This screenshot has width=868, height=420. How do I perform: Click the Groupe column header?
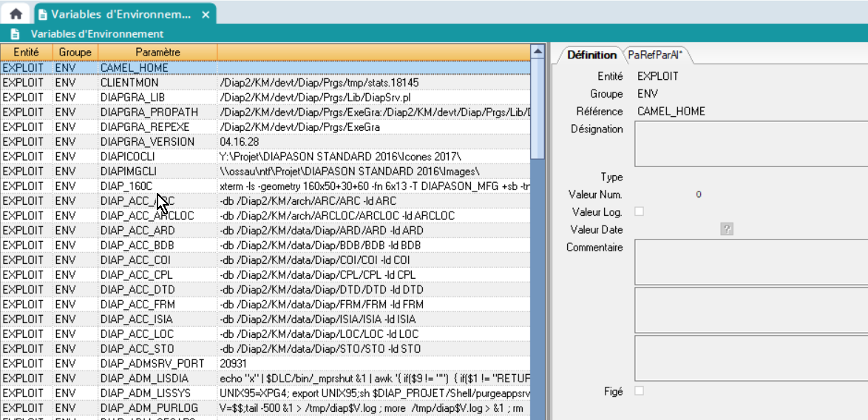(x=75, y=52)
